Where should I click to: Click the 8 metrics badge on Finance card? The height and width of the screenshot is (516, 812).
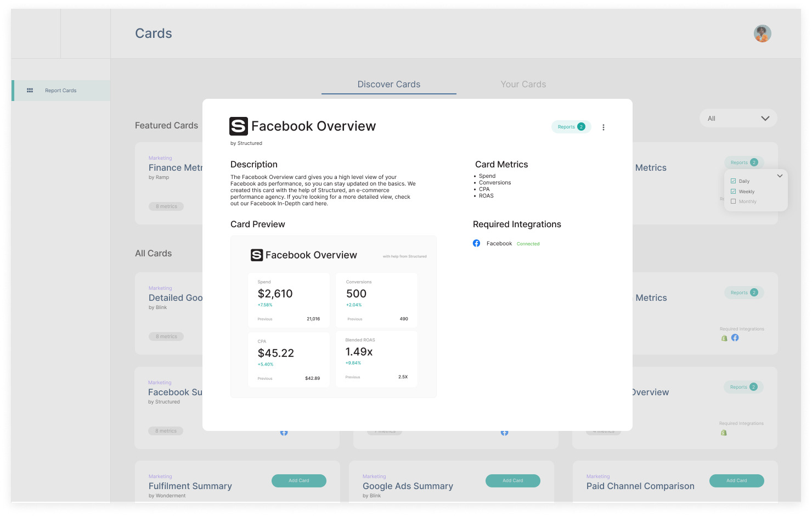click(166, 206)
